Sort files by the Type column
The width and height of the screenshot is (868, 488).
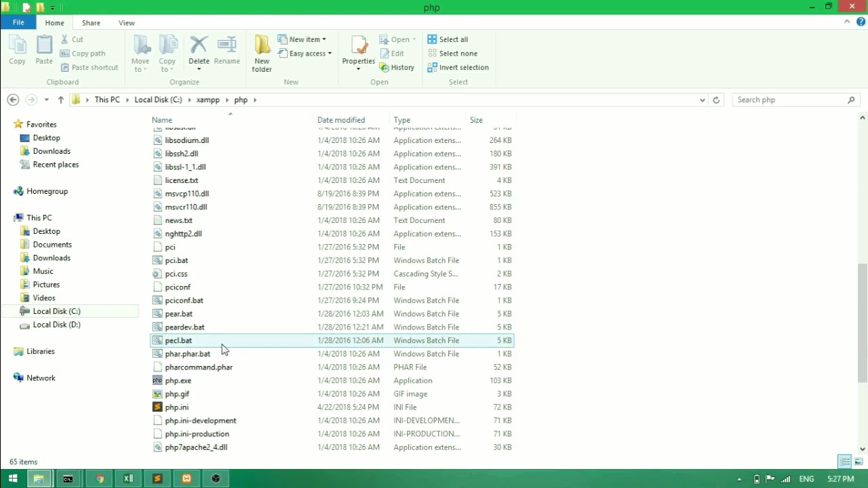pos(402,120)
